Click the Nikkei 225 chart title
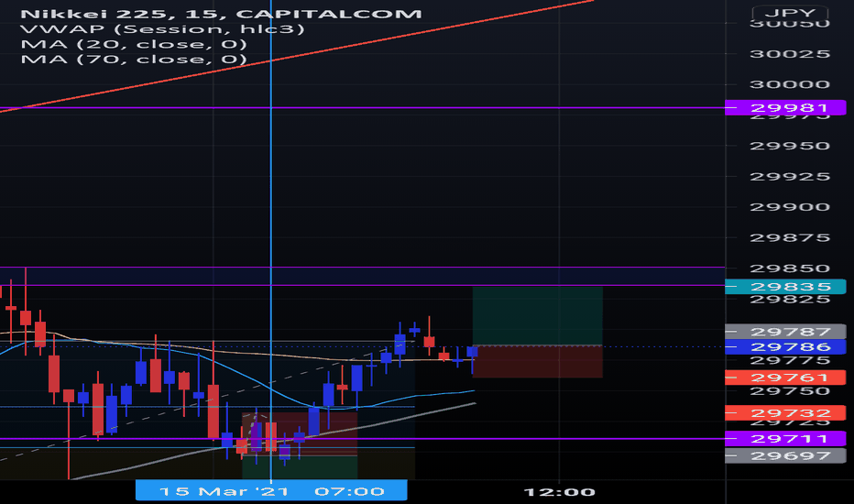 [221, 14]
